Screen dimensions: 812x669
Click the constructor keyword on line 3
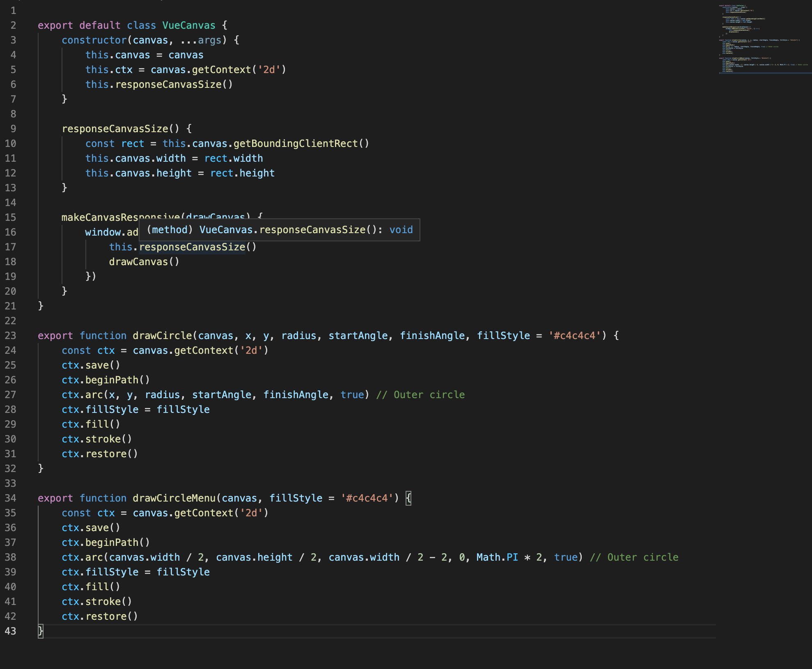94,40
